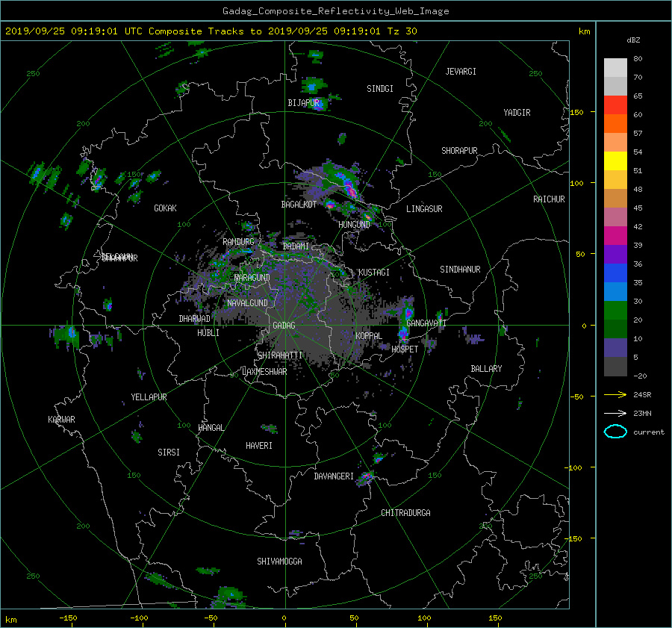Click the SIRSI city label
Image resolution: width=672 pixels, height=628 pixels.
coord(169,453)
